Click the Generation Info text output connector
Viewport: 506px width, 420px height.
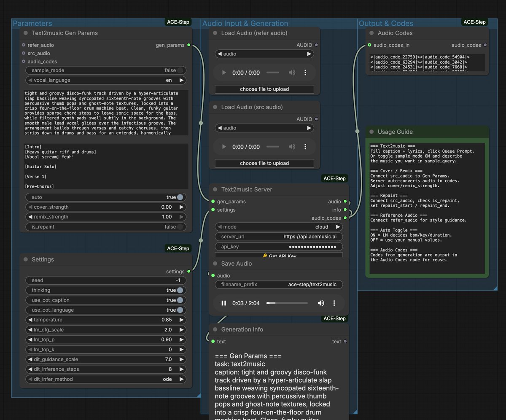click(x=345, y=342)
